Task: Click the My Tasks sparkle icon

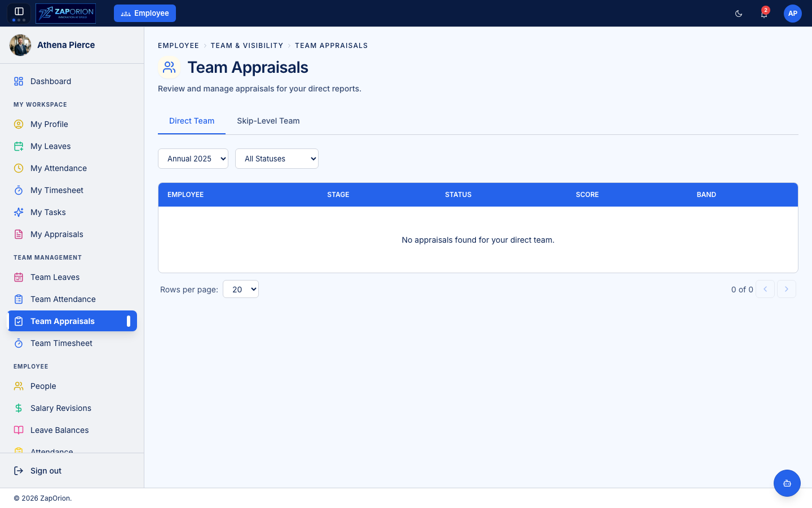Action: [x=19, y=212]
